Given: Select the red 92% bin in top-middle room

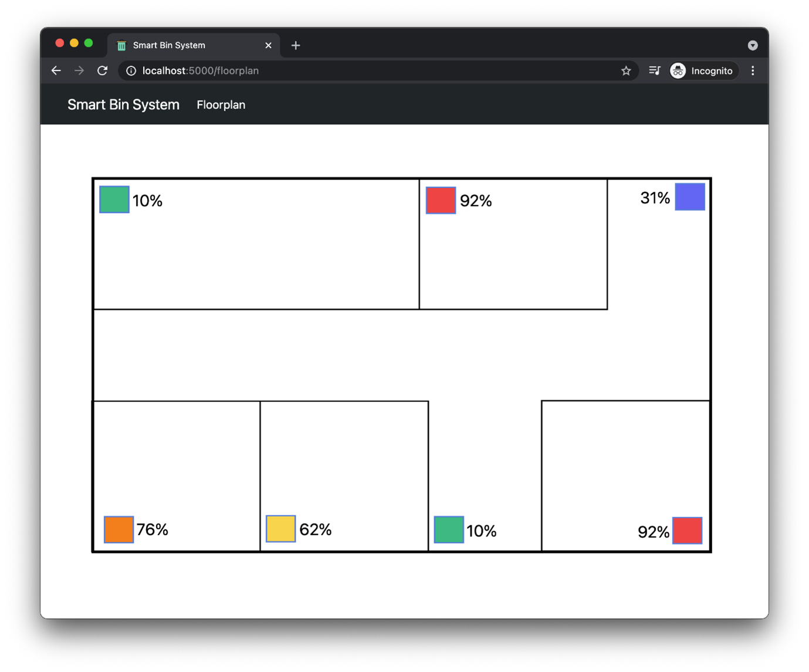Looking at the screenshot, I should point(441,200).
